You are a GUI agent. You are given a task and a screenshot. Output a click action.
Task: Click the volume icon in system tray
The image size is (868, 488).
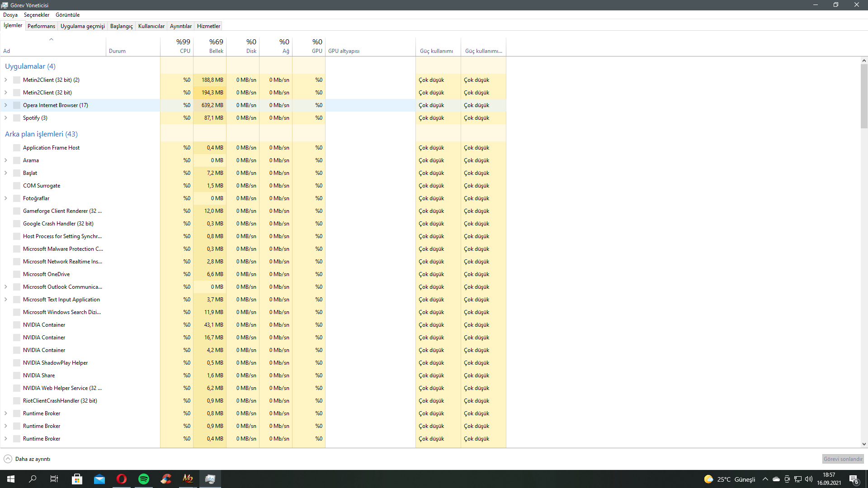[x=809, y=479]
